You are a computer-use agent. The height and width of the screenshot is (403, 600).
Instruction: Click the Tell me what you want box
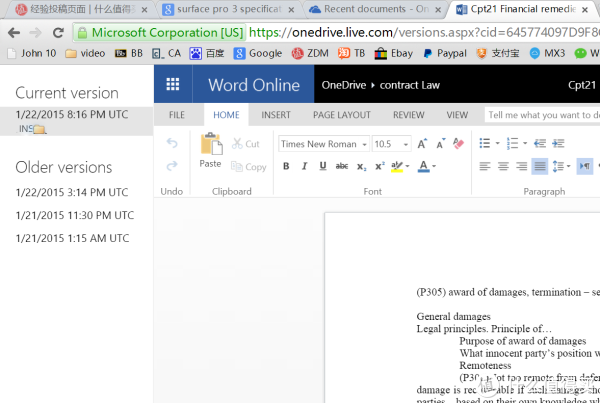click(542, 115)
